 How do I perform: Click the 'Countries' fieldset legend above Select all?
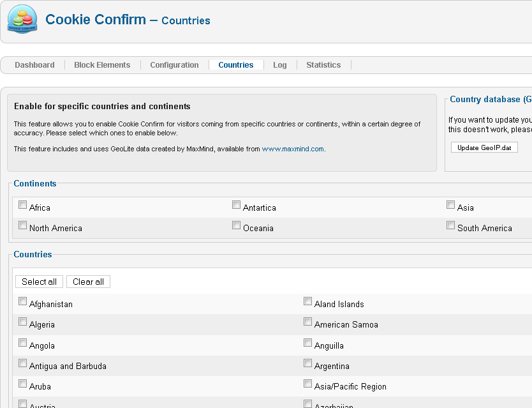pos(33,255)
